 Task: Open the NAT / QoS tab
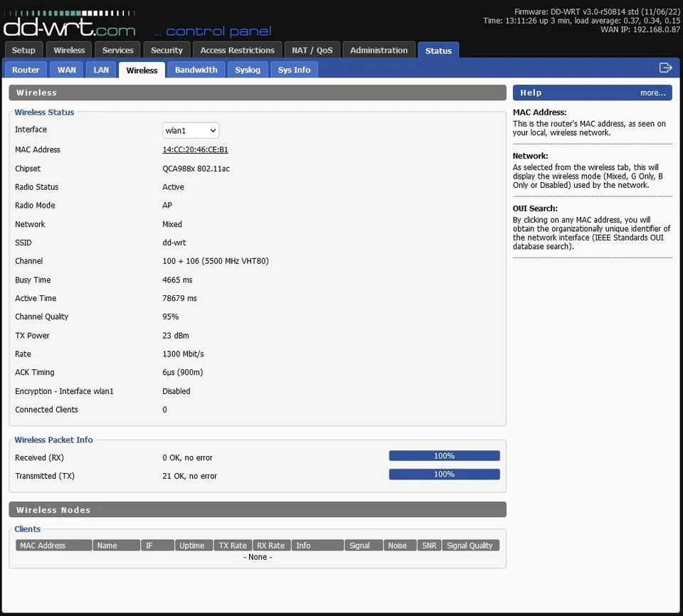click(x=312, y=51)
